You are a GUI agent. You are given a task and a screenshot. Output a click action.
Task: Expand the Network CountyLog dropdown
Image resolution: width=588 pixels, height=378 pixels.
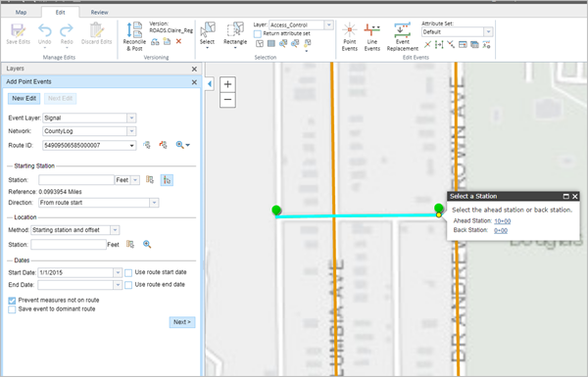(x=131, y=131)
